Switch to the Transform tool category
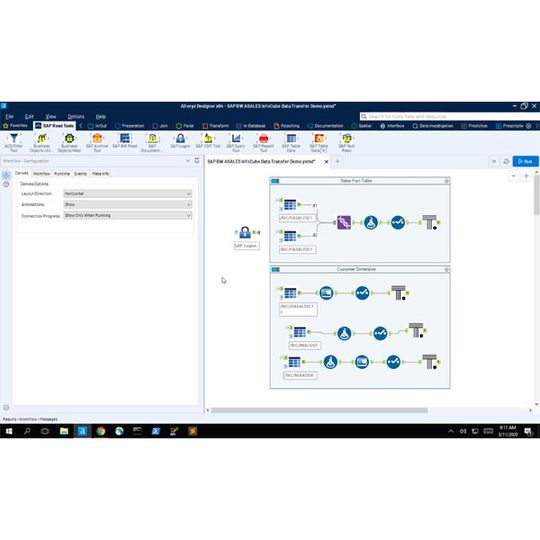540x540 pixels. pyautogui.click(x=216, y=126)
